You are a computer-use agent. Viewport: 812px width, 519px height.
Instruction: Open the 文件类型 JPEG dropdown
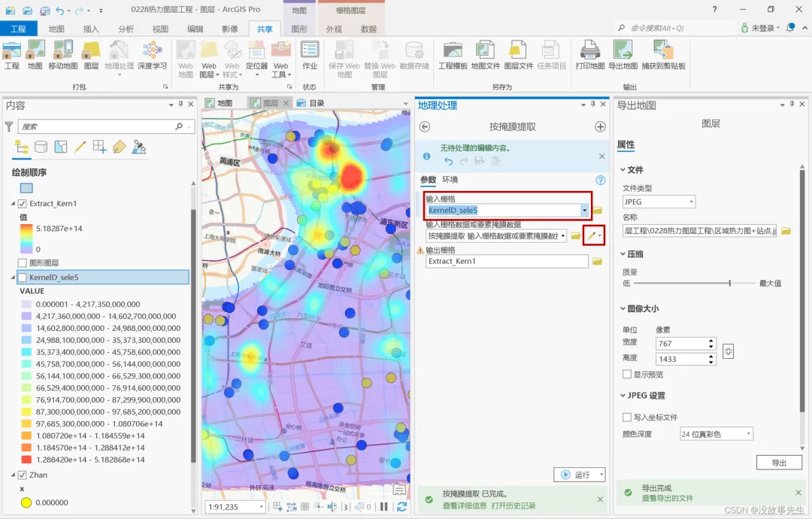point(659,202)
